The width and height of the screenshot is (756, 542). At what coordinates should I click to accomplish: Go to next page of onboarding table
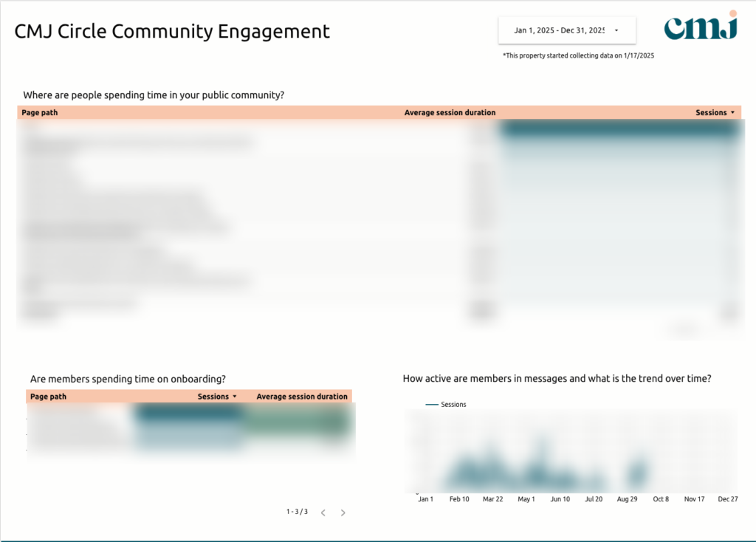click(x=343, y=512)
